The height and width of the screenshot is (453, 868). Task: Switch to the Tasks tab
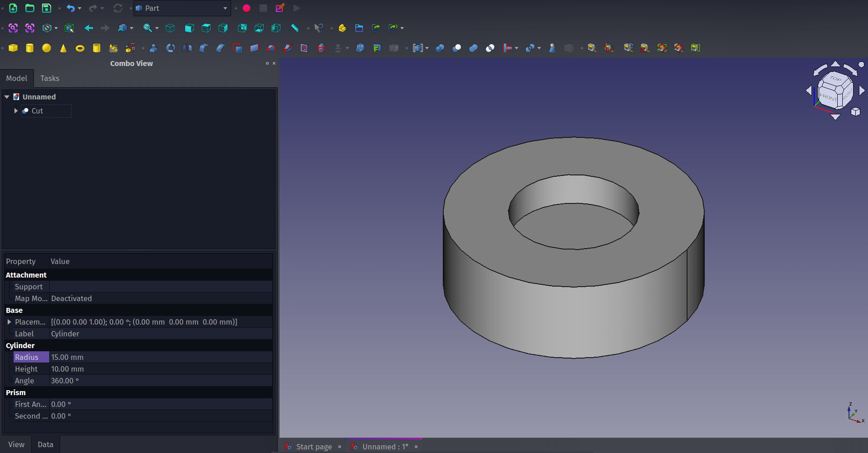tap(50, 78)
